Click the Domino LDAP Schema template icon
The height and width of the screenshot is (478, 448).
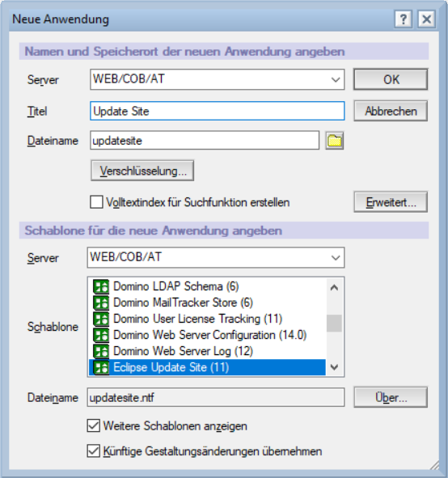tap(101, 286)
